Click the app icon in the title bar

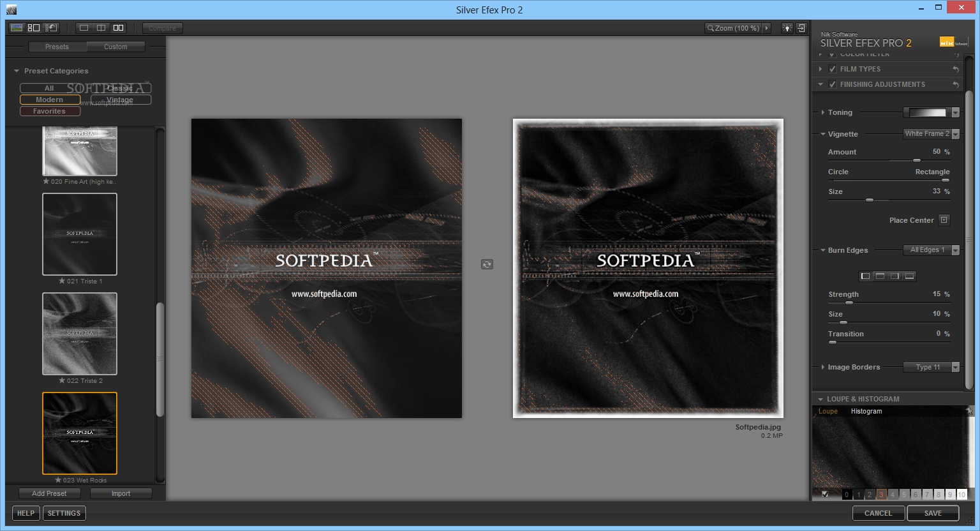pyautogui.click(x=11, y=10)
